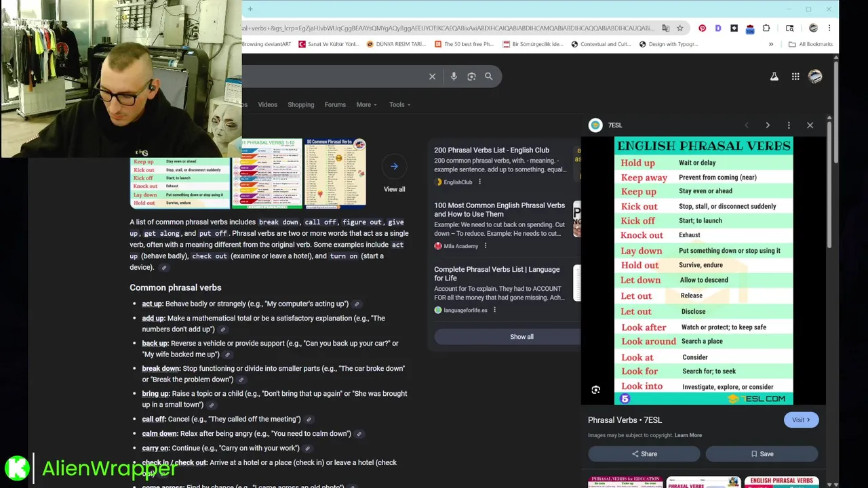The height and width of the screenshot is (488, 868).
Task: Open the Extensions puzzle icon
Action: (x=766, y=28)
